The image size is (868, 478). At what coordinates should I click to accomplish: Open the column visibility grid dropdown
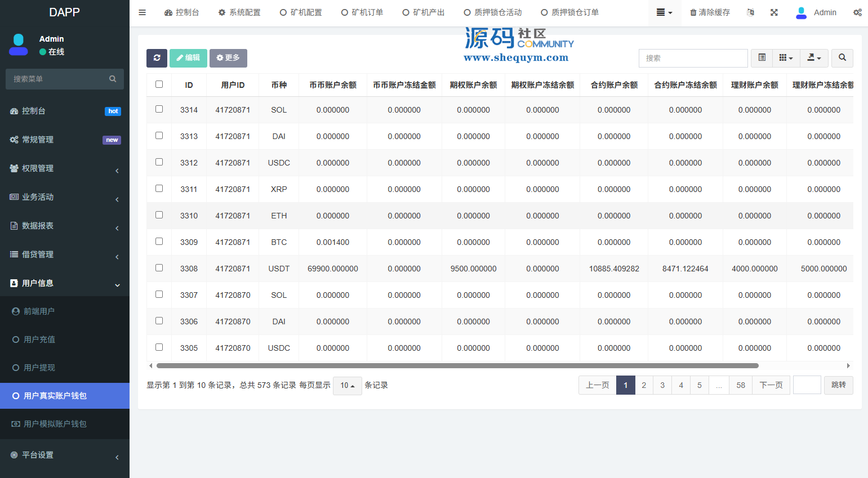tap(786, 58)
